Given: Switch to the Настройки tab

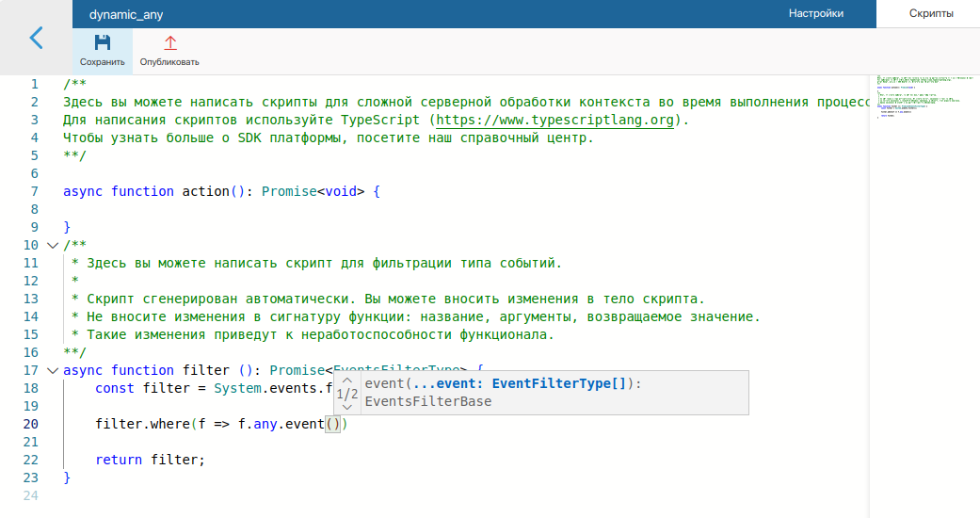Looking at the screenshot, I should [815, 14].
